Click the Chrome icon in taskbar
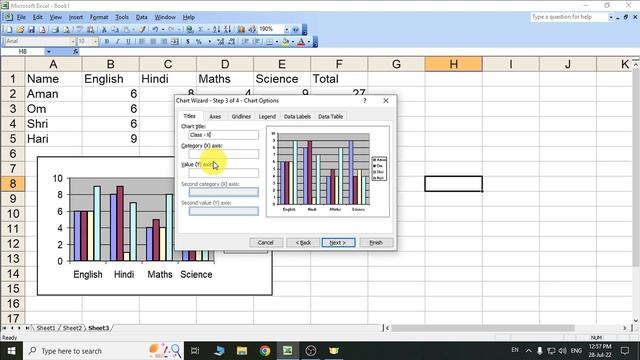The height and width of the screenshot is (360, 640). pyautogui.click(x=265, y=351)
